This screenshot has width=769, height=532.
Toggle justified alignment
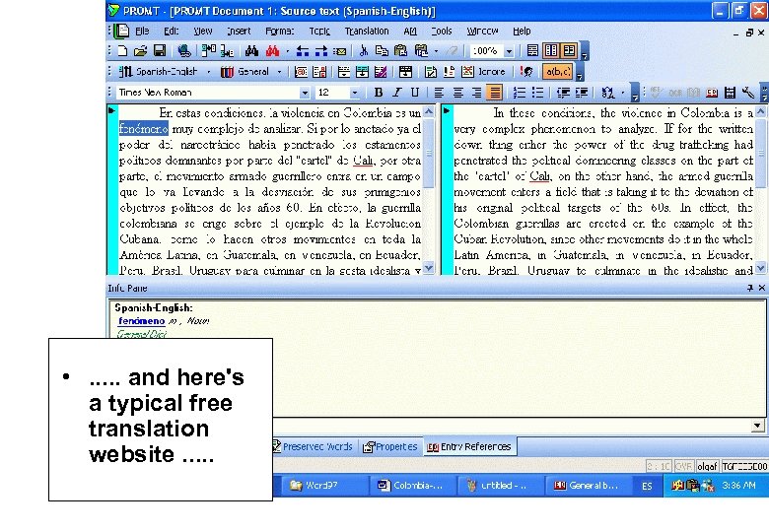pyautogui.click(x=495, y=92)
